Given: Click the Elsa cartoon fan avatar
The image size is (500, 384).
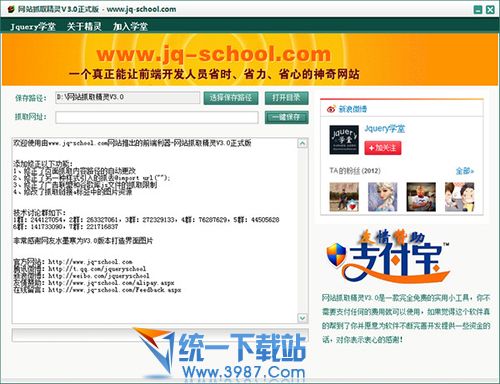Looking at the screenshot, I should (382, 197).
